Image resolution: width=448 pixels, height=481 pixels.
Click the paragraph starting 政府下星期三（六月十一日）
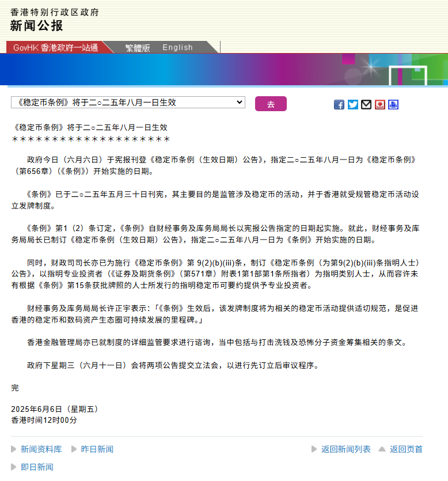(173, 365)
